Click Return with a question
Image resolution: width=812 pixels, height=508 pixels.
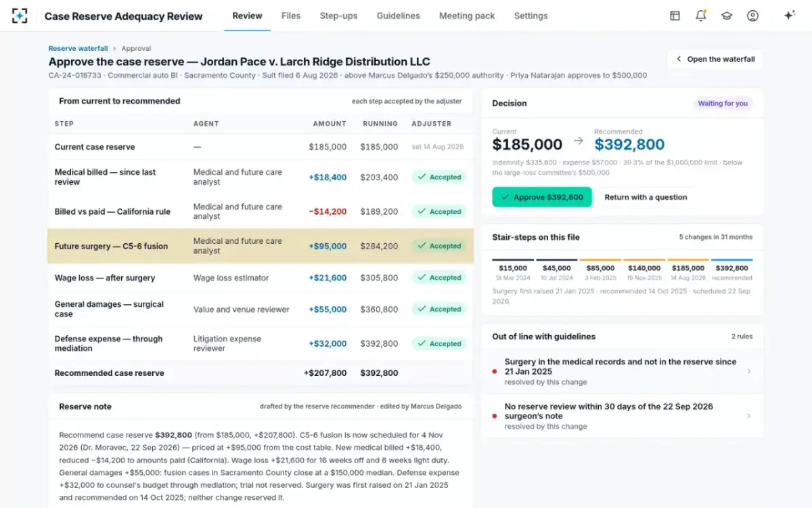pos(646,197)
